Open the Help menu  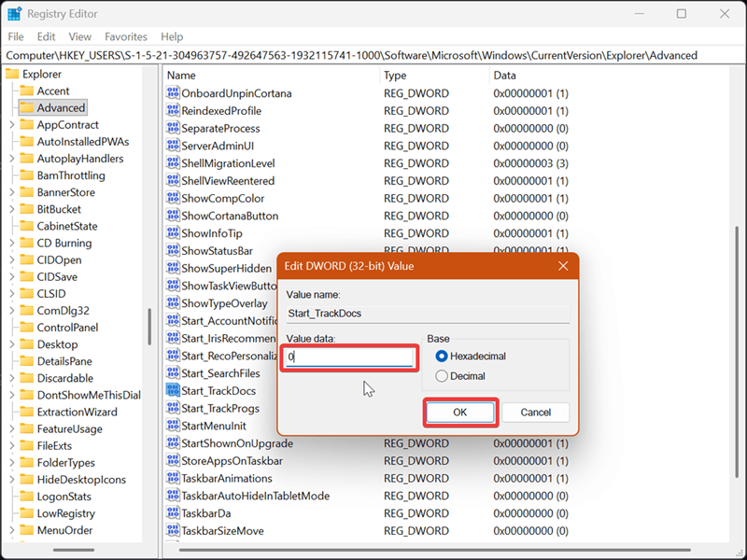pyautogui.click(x=172, y=36)
